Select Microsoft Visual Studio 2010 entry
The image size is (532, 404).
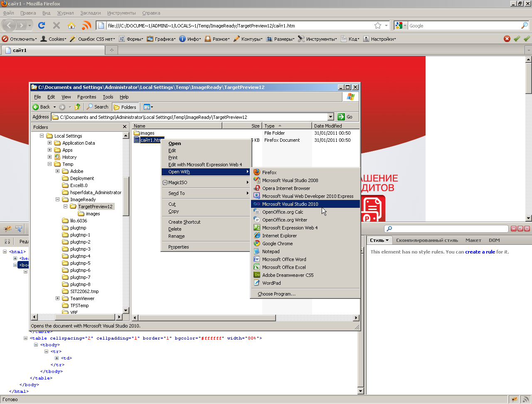305,204
